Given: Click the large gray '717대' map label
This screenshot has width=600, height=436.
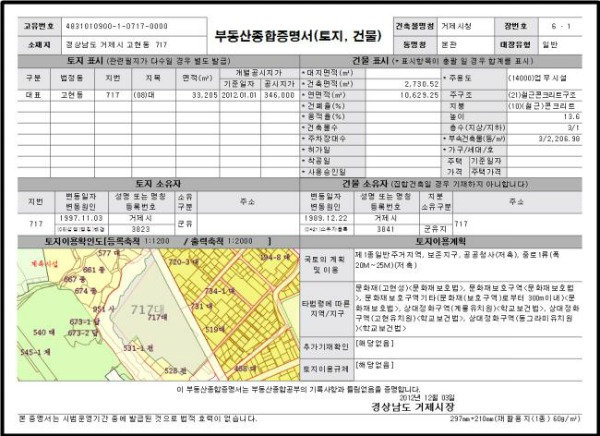Looking at the screenshot, I should pos(148,309).
